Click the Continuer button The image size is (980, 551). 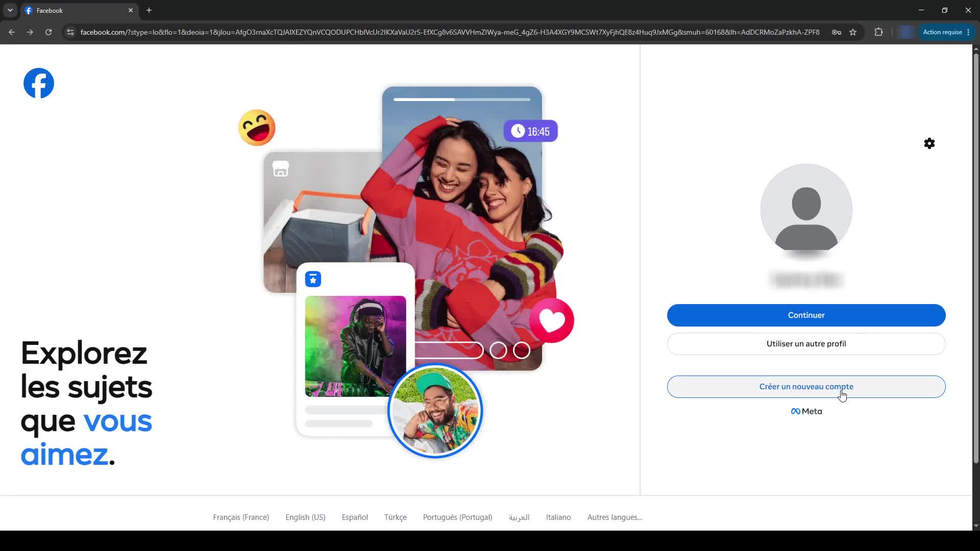pyautogui.click(x=806, y=315)
